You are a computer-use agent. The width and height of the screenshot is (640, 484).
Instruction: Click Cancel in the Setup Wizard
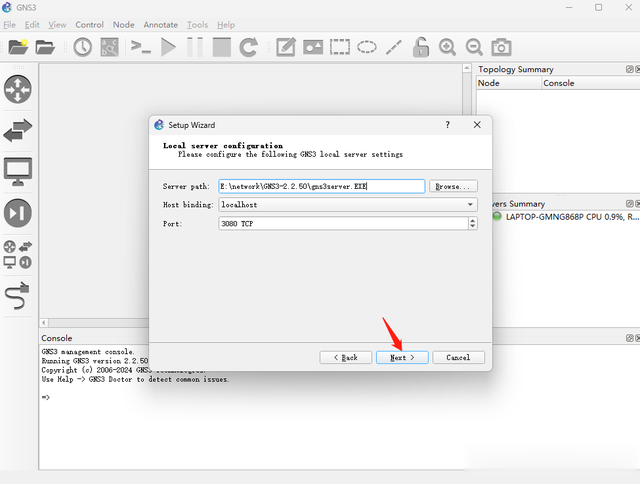[x=458, y=357]
